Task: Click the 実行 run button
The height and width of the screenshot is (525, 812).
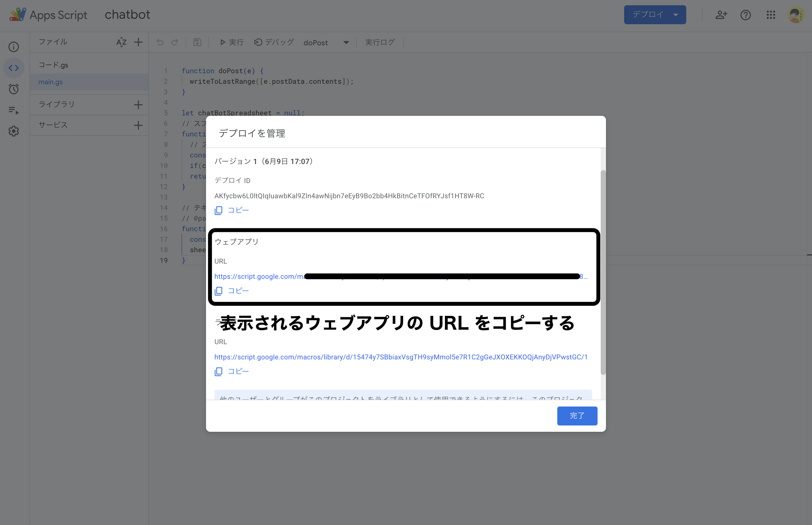Action: click(x=232, y=42)
